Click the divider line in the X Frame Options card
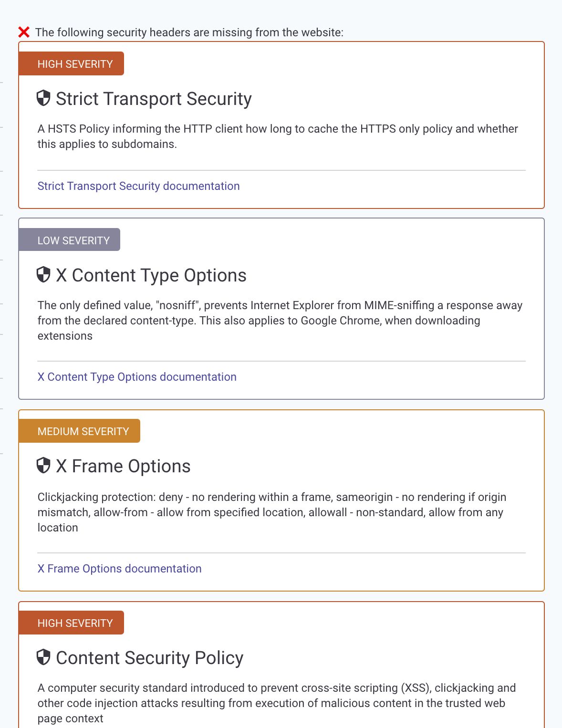The width and height of the screenshot is (562, 728). pos(281,549)
